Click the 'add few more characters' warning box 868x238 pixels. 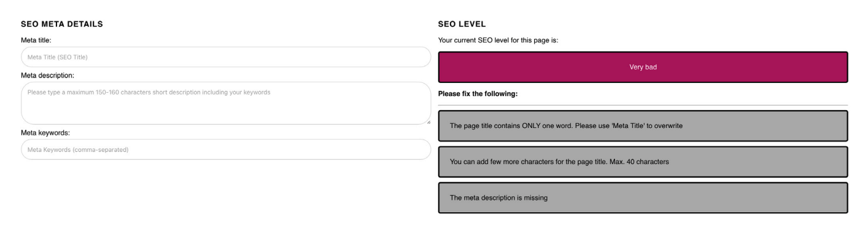(x=643, y=162)
